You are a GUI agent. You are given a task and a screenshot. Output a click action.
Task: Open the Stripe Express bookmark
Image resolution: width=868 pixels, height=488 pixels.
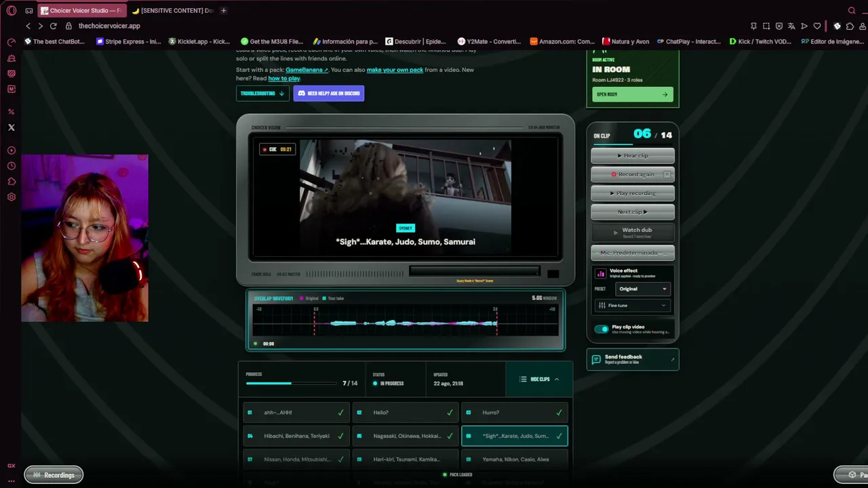point(128,41)
